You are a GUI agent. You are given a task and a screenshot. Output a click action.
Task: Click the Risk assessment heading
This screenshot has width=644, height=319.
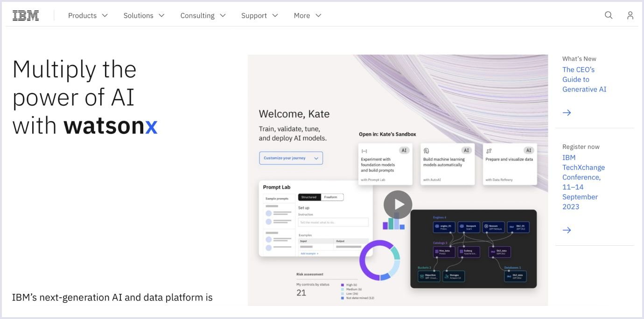[310, 274]
